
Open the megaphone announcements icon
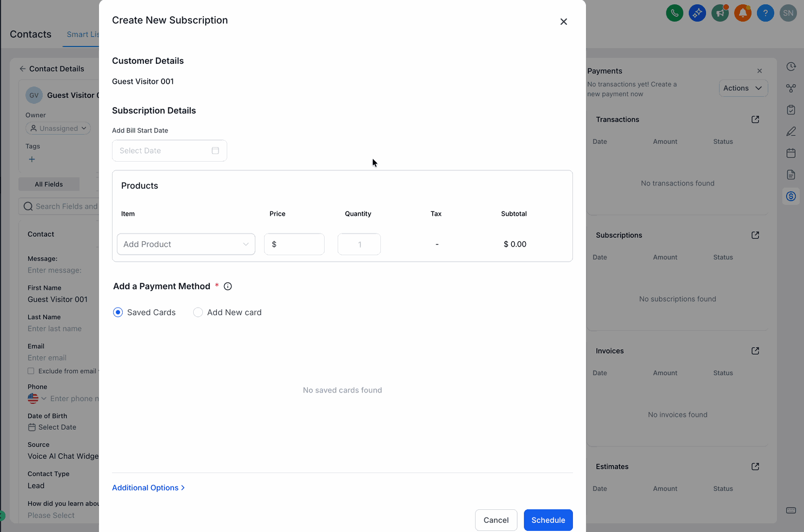tap(720, 13)
